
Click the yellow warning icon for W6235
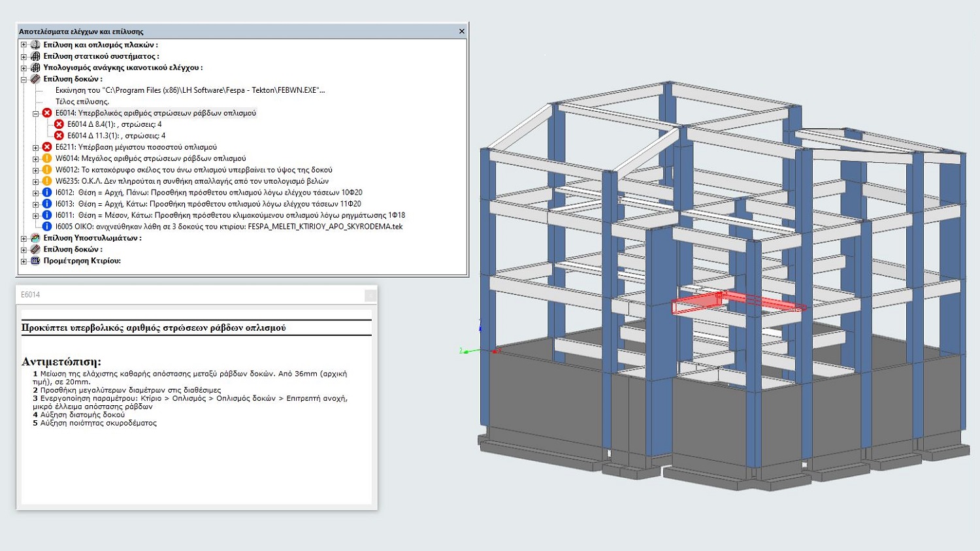pyautogui.click(x=47, y=181)
